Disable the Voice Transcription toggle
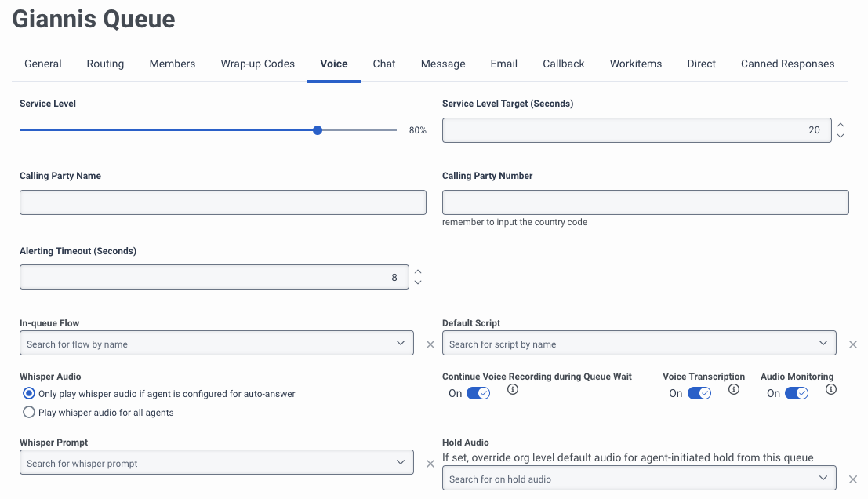Viewport: 868px width, 499px height. [699, 393]
